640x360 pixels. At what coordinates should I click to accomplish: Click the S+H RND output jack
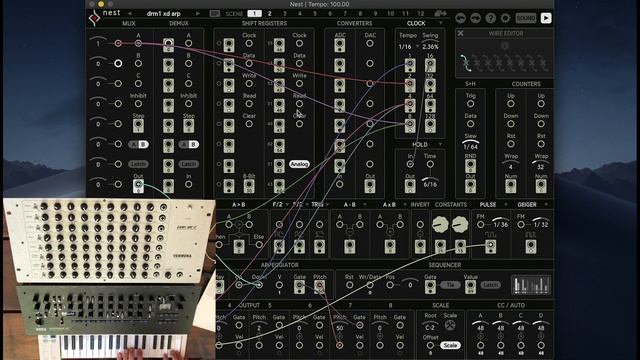pyautogui.click(x=470, y=165)
